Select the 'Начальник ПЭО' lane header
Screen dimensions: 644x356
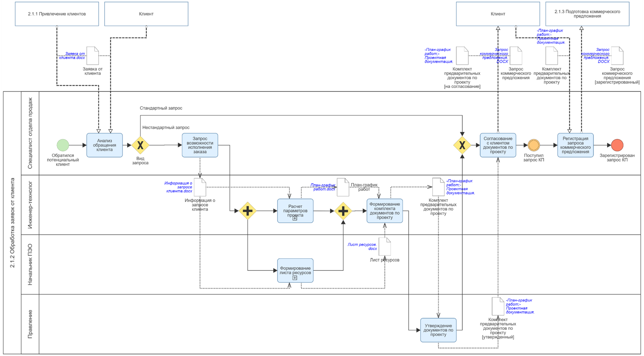point(30,265)
